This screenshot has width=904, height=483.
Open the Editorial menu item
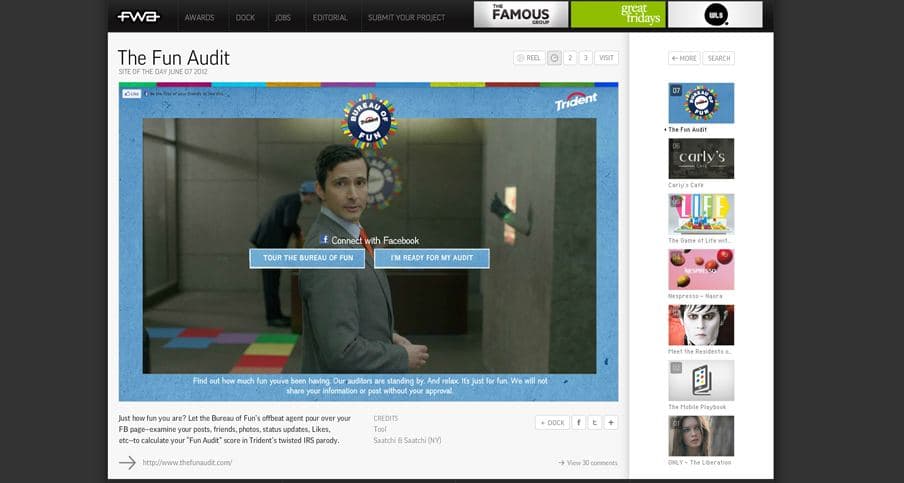330,17
